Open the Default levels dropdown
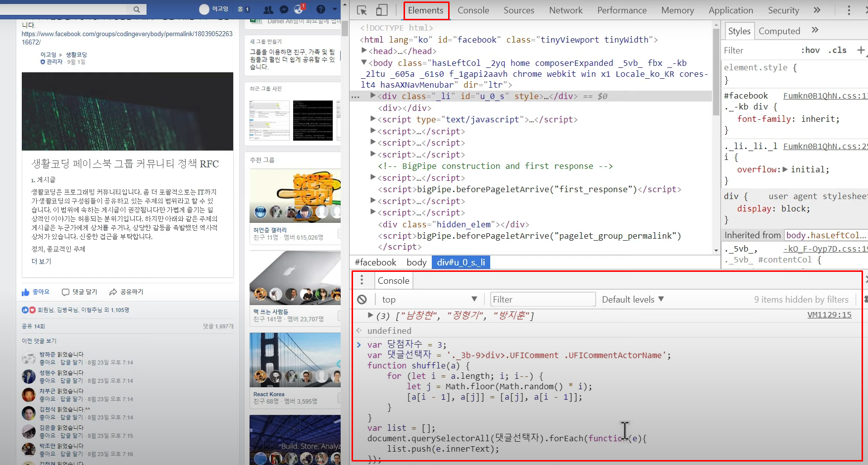 click(633, 300)
